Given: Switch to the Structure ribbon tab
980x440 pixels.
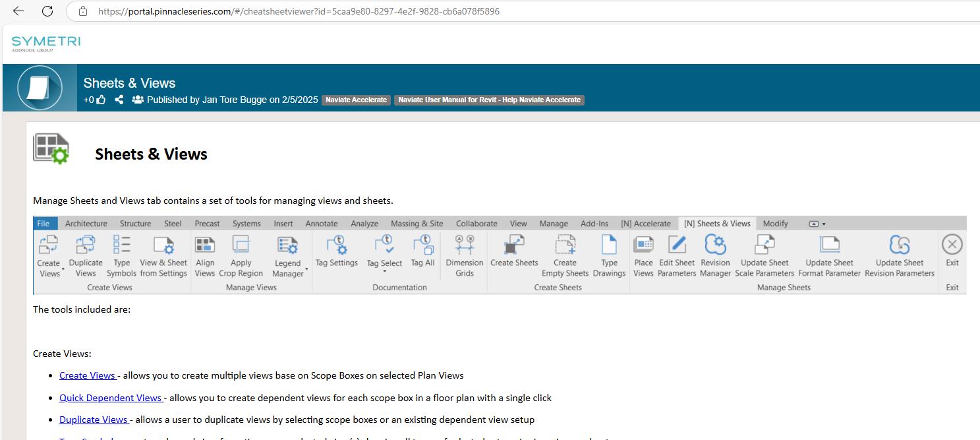Looking at the screenshot, I should coord(136,224).
